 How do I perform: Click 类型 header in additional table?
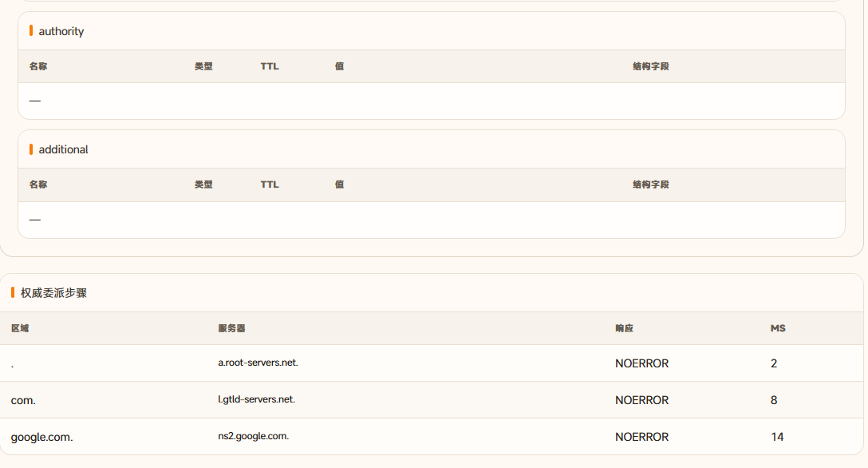click(x=203, y=184)
